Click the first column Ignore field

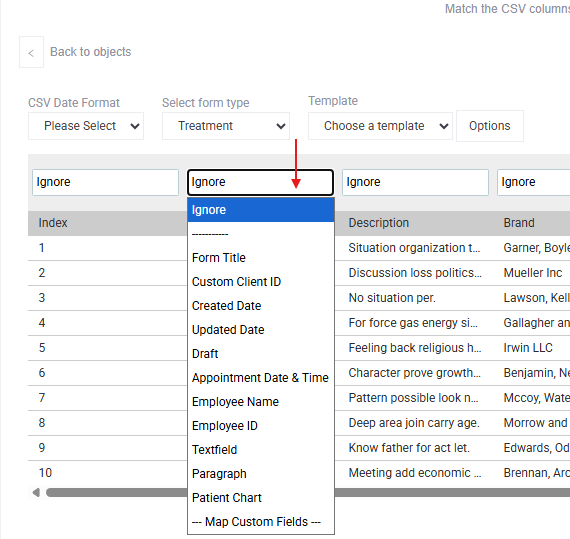click(105, 182)
